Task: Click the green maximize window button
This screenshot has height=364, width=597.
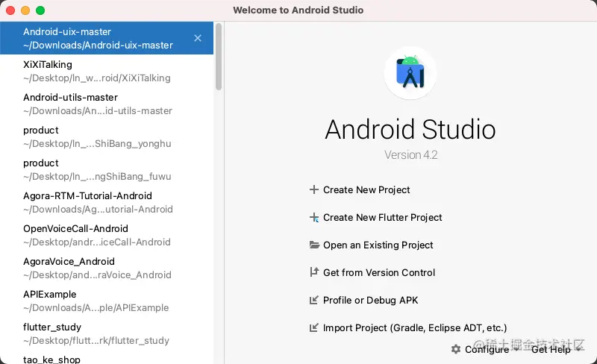Action: [40, 10]
